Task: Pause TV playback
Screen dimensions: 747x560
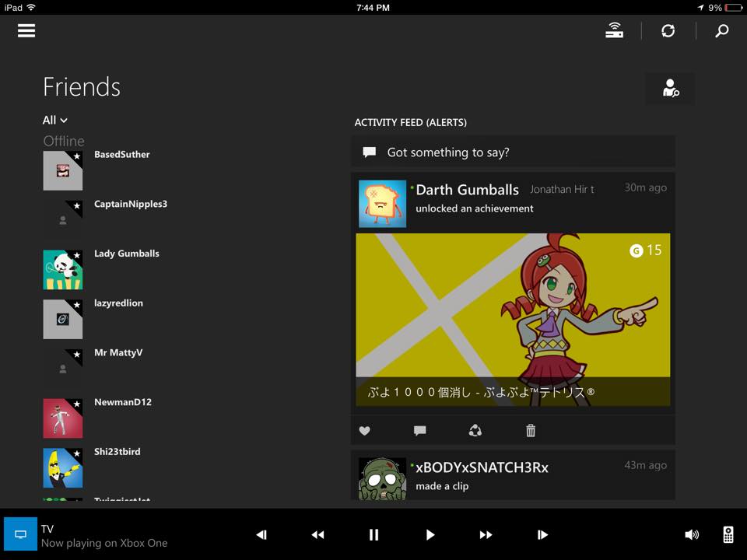Action: tap(373, 534)
